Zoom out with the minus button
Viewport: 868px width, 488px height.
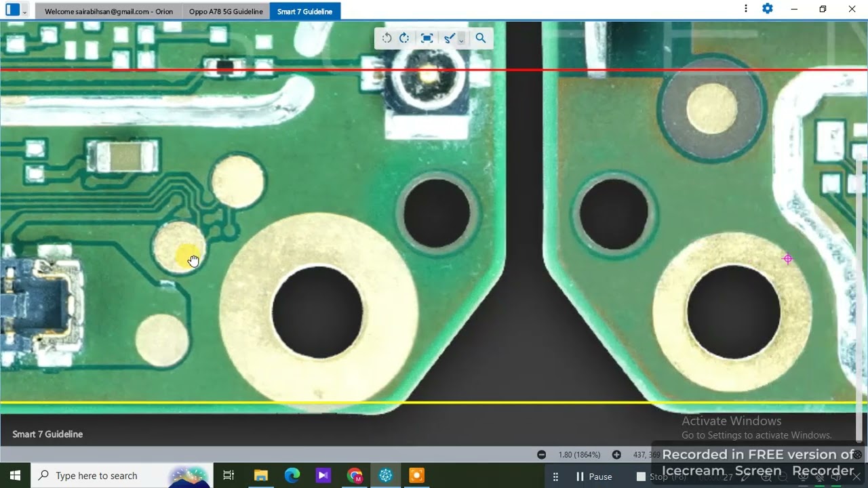coord(541,455)
